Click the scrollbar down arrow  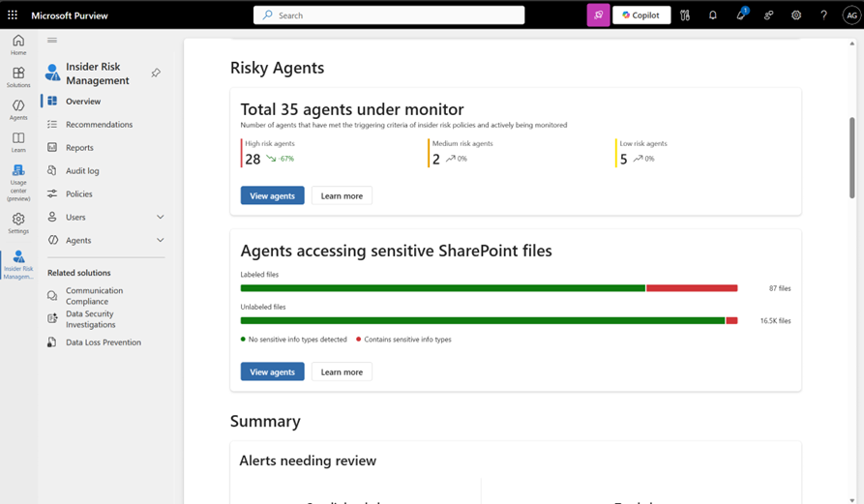click(x=851, y=500)
